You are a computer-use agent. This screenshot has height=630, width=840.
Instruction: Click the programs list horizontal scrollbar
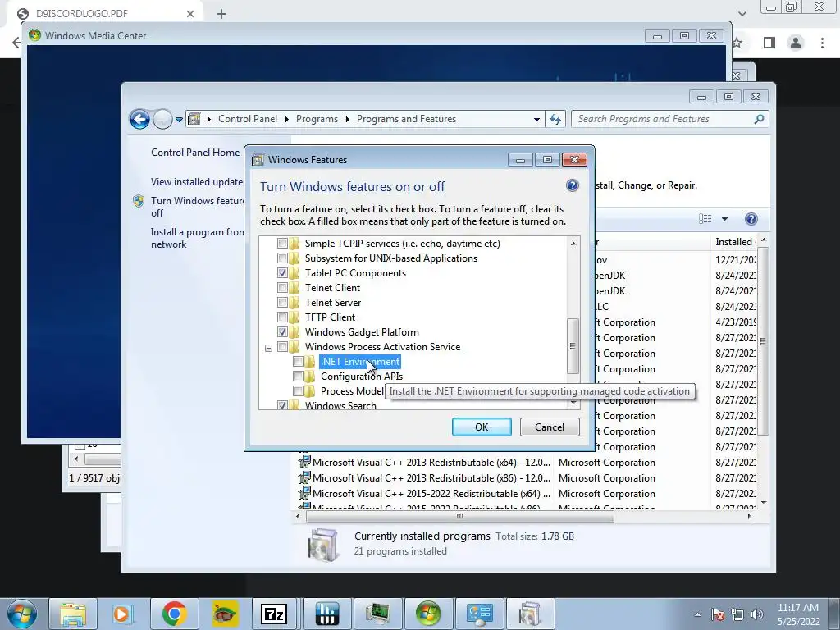(x=459, y=517)
